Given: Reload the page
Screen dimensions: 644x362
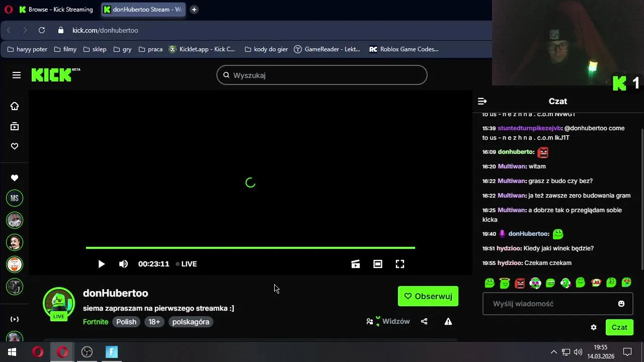Looking at the screenshot, I should pos(42,30).
